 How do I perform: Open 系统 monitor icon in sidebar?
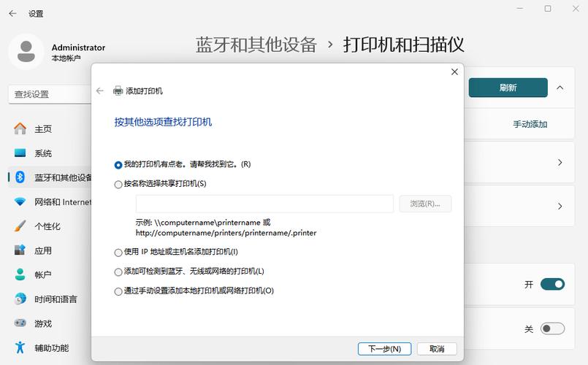pos(20,153)
